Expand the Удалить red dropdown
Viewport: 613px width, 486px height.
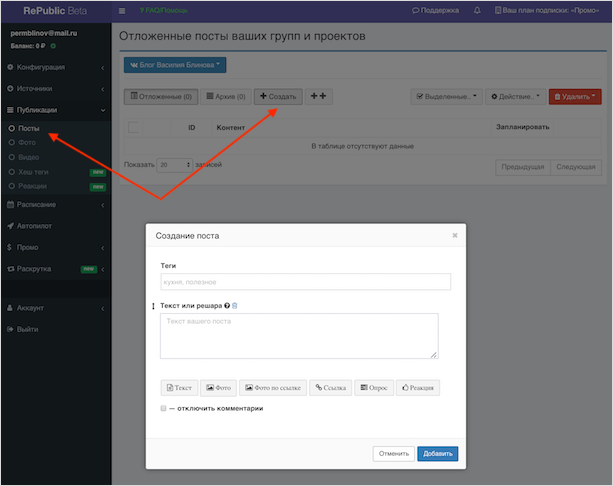[575, 97]
